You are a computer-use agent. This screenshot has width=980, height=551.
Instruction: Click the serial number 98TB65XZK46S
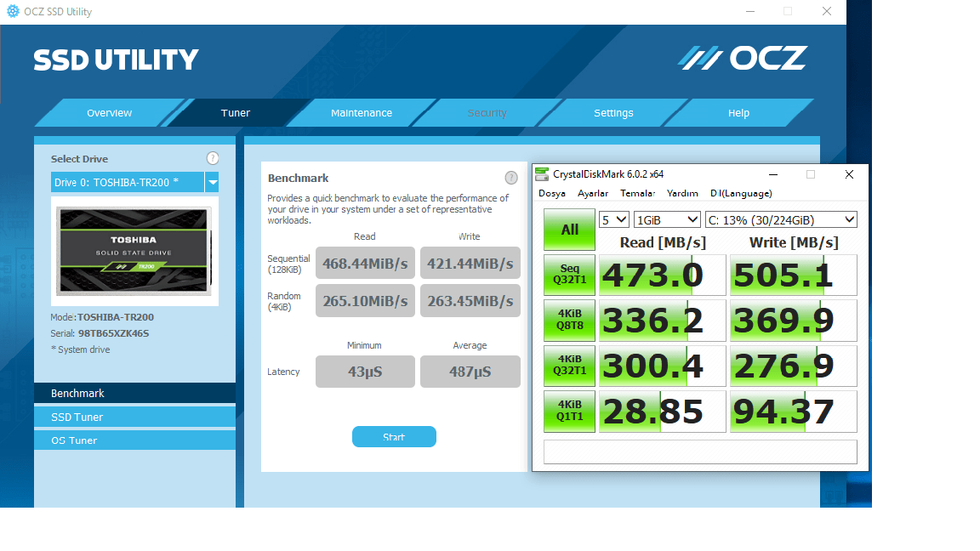click(113, 333)
